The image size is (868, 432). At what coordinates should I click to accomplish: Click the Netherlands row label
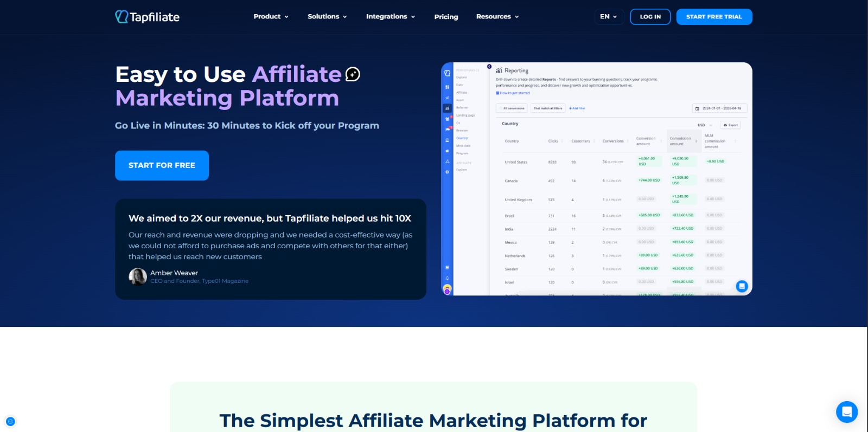(515, 256)
